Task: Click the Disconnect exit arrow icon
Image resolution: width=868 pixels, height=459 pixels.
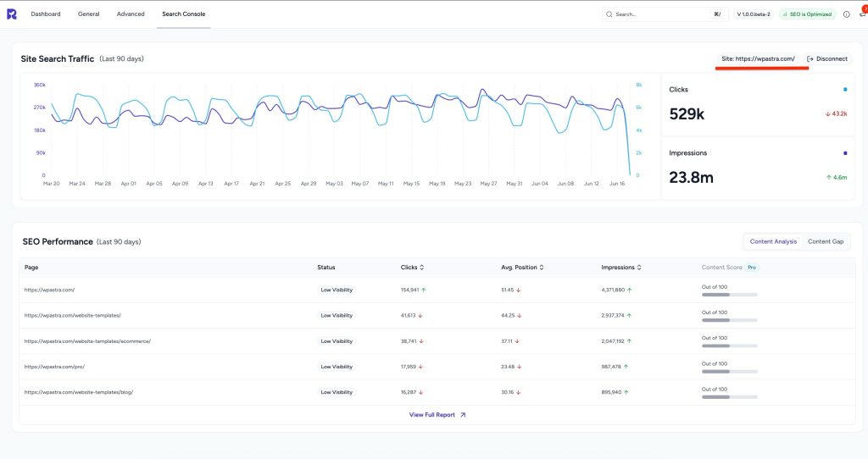Action: 810,58
